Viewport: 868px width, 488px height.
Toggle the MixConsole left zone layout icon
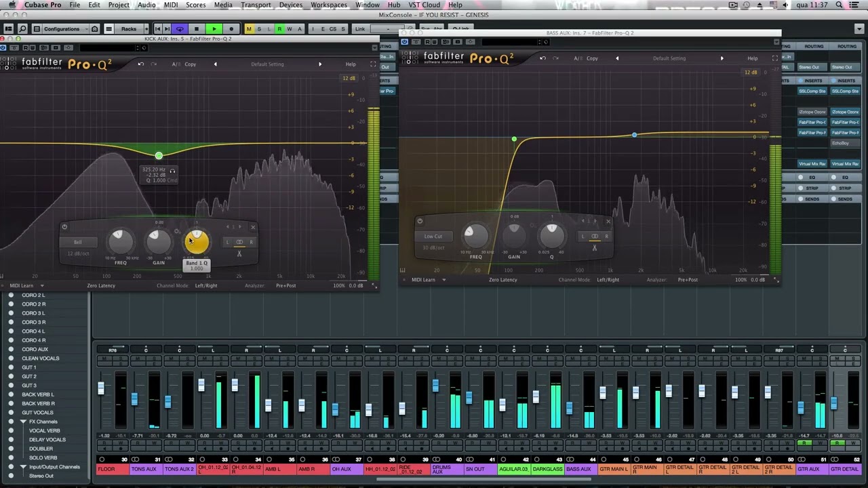coord(8,29)
